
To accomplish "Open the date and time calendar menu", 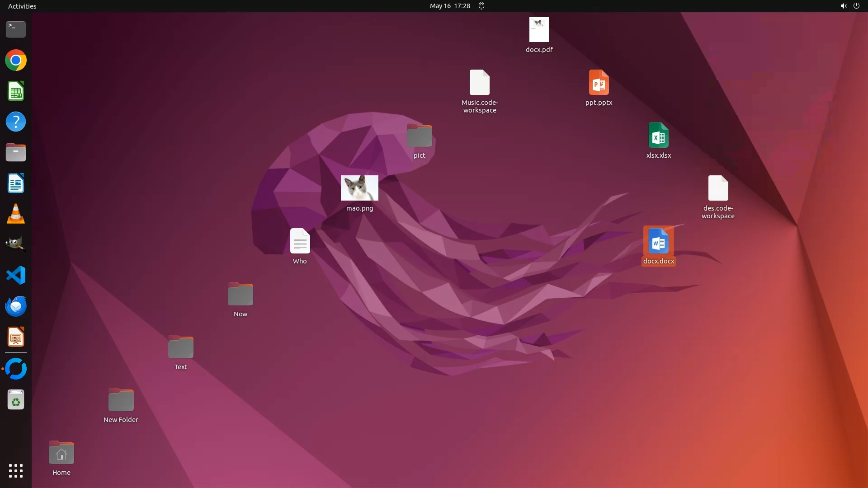I will 449,6.
